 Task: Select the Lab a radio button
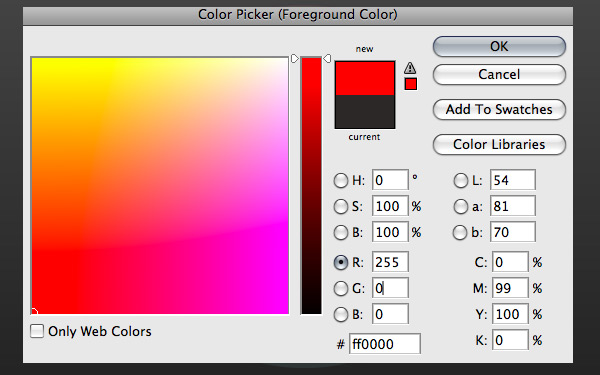[461, 206]
